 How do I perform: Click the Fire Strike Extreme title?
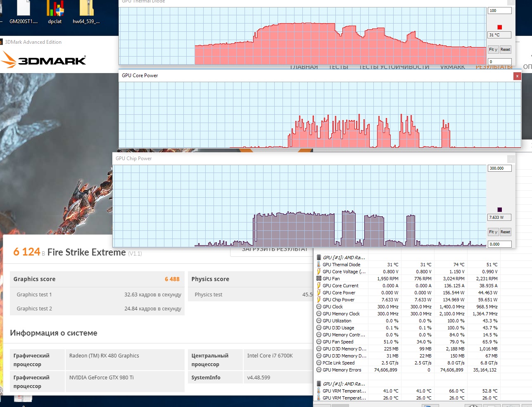coord(87,252)
